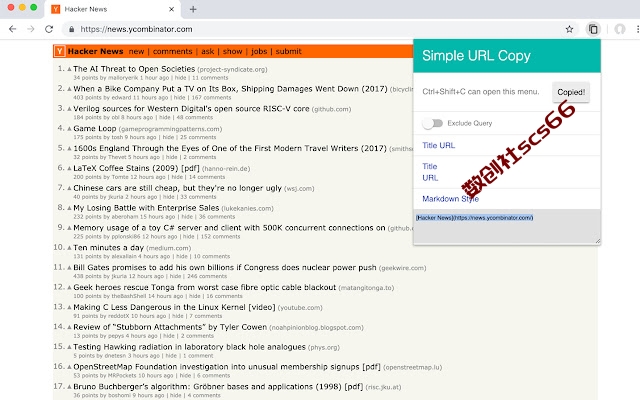Open '152 comments' on the C# server story

220,237
